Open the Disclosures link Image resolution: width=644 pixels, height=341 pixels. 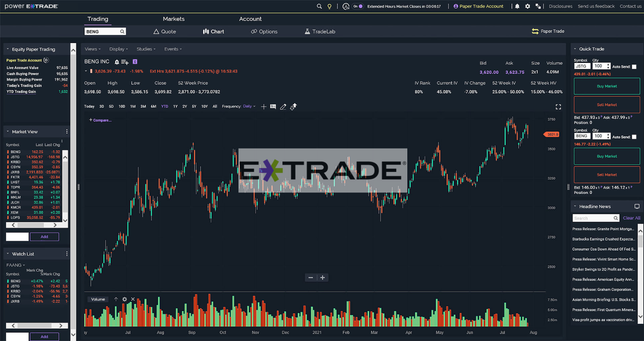point(560,6)
